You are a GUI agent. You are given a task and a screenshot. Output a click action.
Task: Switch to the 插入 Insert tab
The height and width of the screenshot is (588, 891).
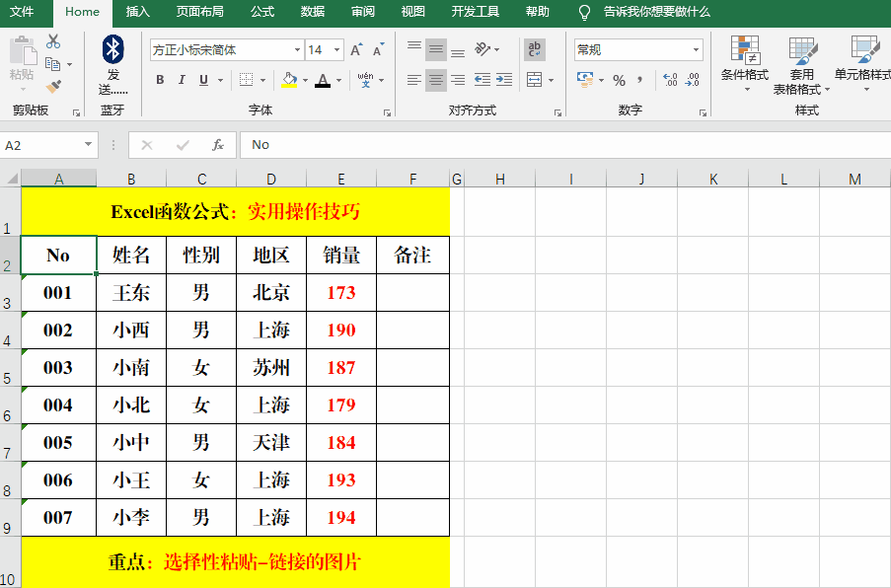click(138, 12)
